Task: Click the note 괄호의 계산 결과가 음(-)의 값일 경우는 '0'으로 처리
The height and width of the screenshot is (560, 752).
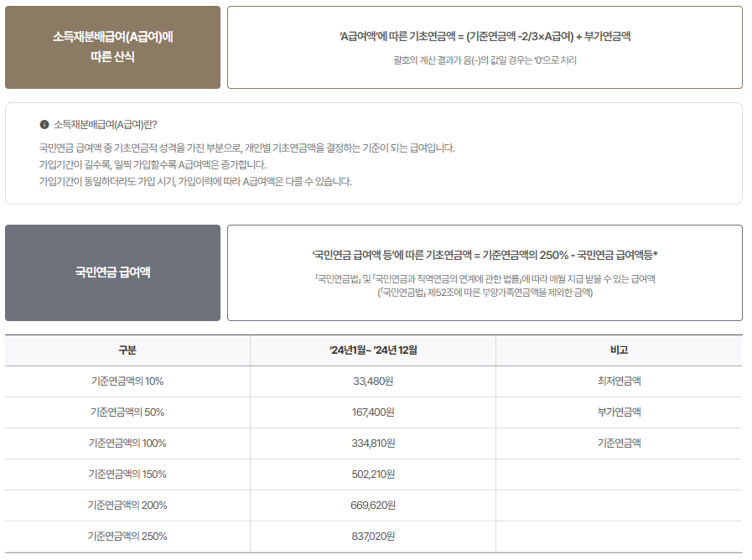Action: tap(485, 60)
